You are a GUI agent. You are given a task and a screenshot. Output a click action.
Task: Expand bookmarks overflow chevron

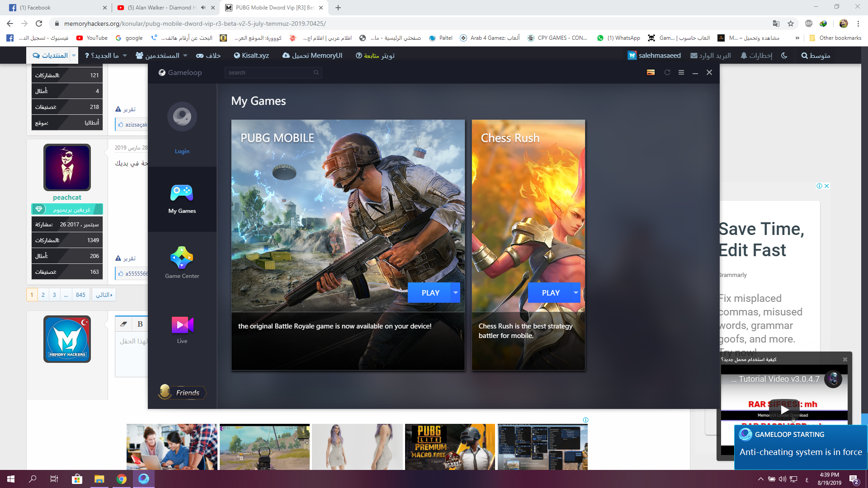click(x=797, y=38)
